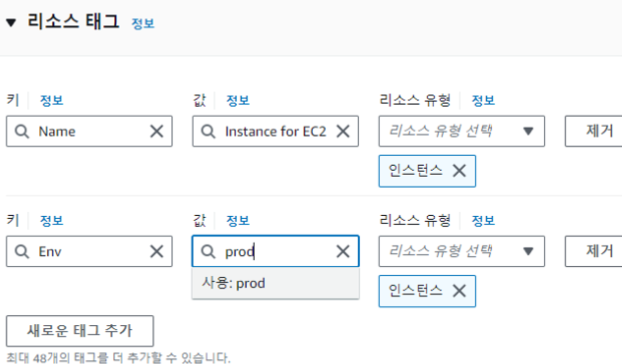Open 정보 link beside second row 값 label

point(238,220)
